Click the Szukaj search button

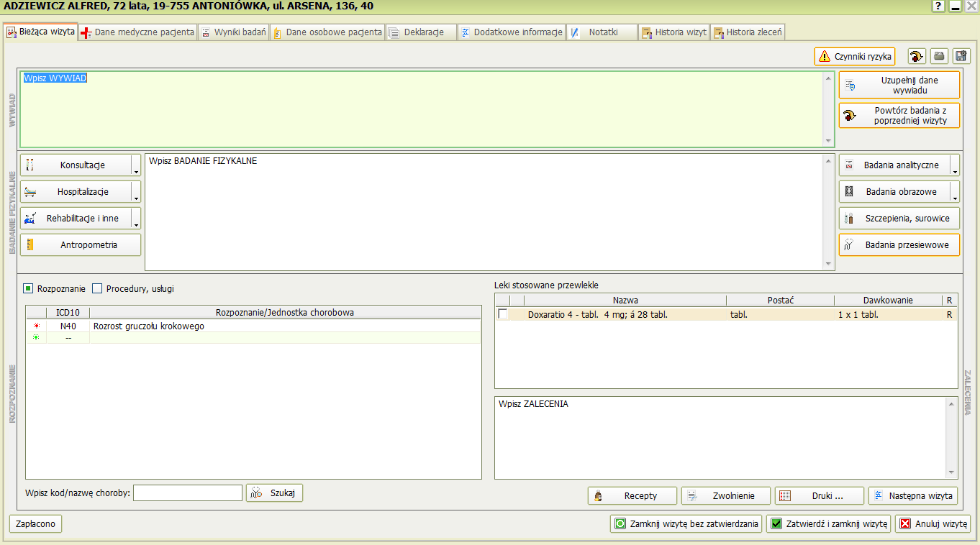[275, 493]
